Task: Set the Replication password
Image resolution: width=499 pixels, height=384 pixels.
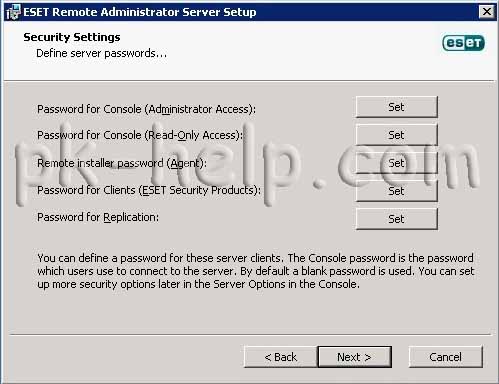Action: pyautogui.click(x=396, y=219)
